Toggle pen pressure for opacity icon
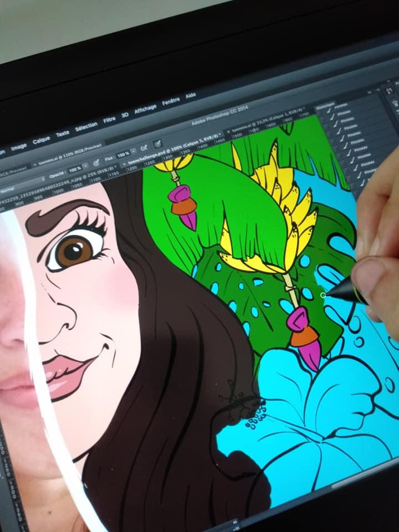Viewport: 399px width, 532px height. pos(96,162)
